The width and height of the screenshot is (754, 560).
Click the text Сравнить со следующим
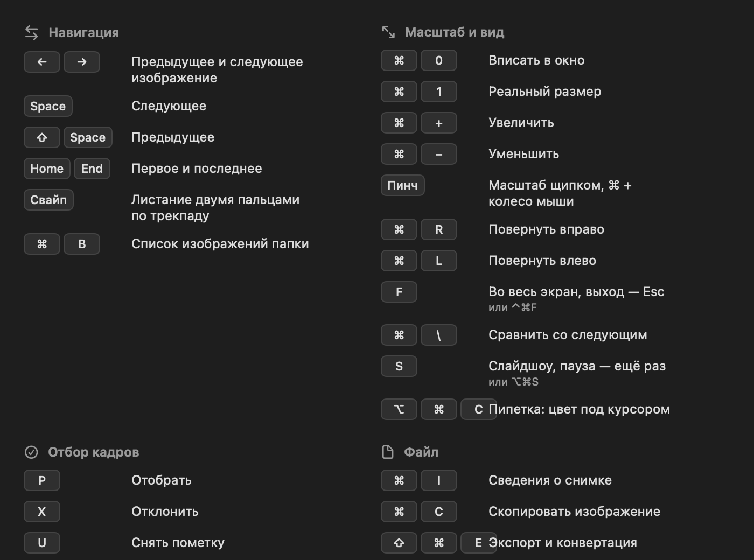click(568, 335)
